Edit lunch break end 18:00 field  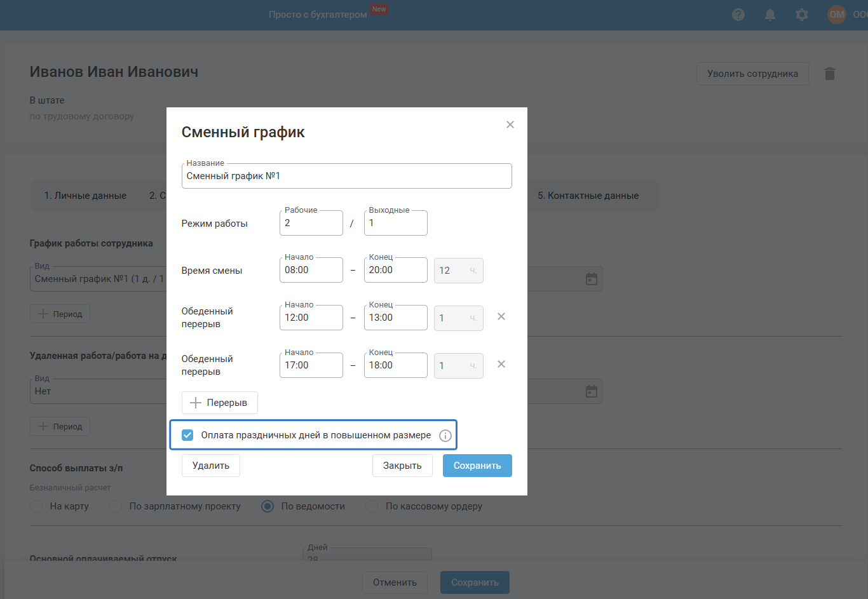396,365
